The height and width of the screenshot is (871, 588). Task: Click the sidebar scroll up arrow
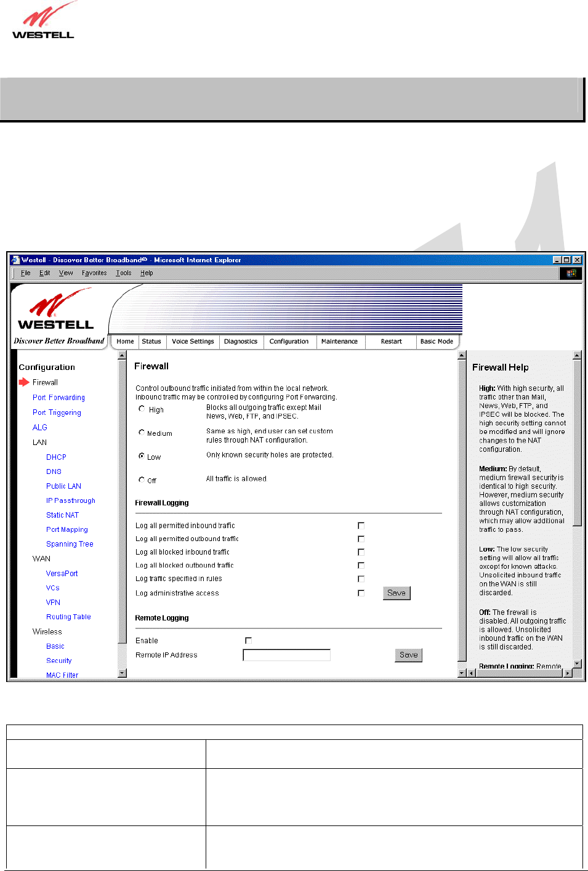(x=122, y=355)
